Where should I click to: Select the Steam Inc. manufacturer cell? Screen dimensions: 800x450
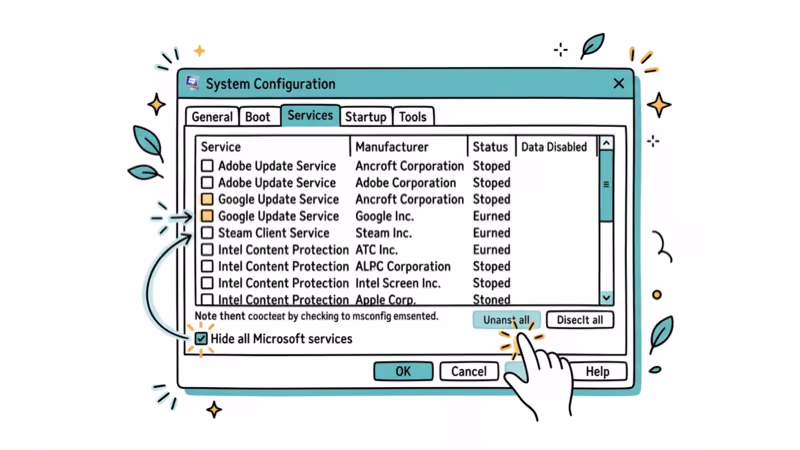383,233
